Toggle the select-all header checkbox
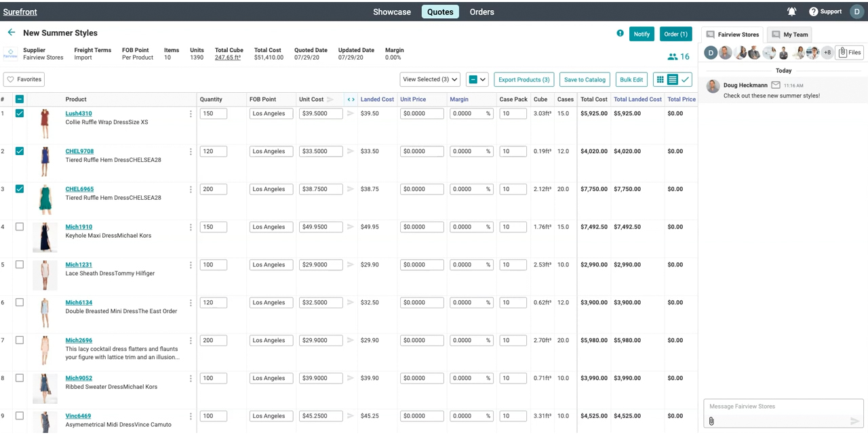The width and height of the screenshot is (868, 435). (x=20, y=100)
